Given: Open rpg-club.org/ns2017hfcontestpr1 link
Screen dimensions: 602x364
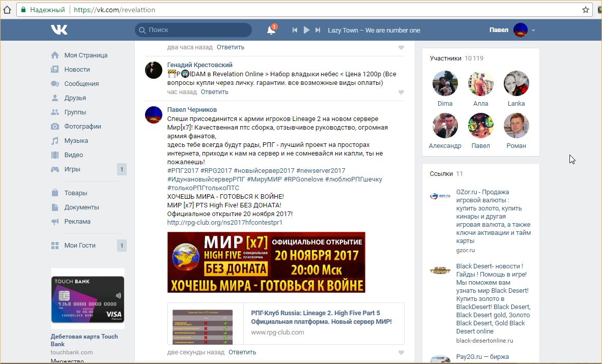Looking at the screenshot, I should (224, 223).
